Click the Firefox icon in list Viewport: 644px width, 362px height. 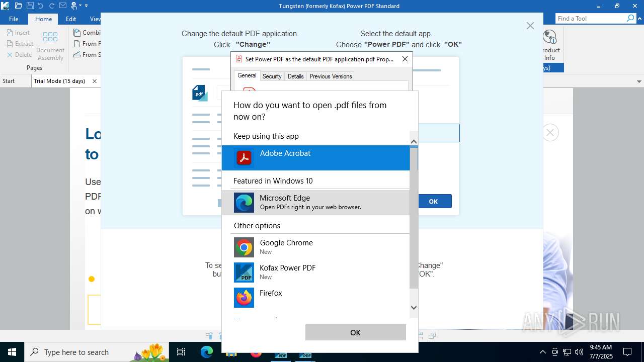click(244, 298)
